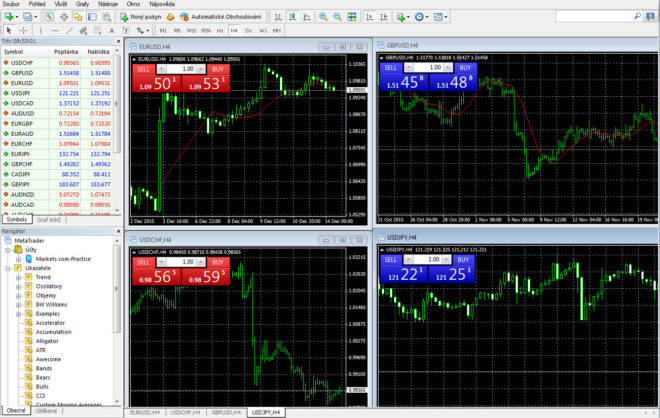Tile the chart windows with the grid icon
This screenshot has height=418, width=660.
tap(352, 17)
